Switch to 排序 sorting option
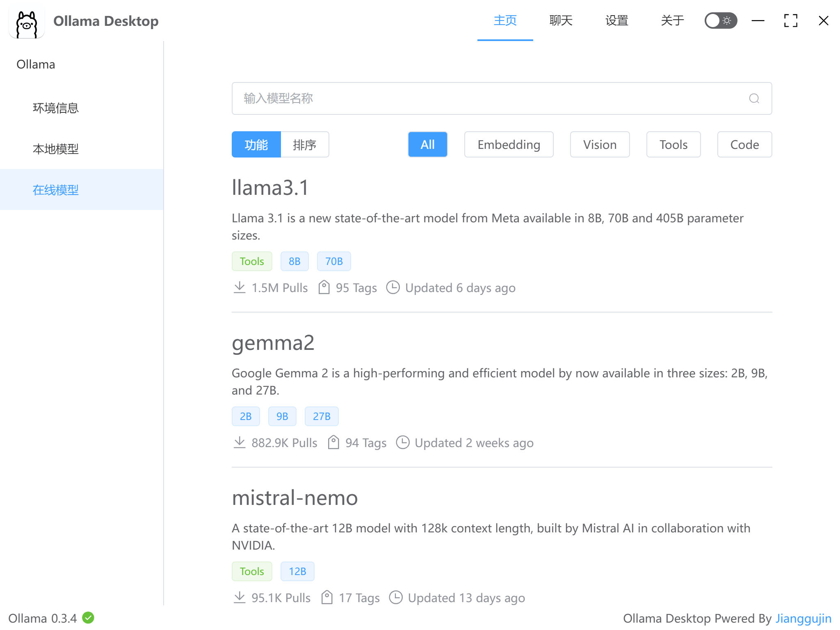This screenshot has height=630, width=840. [x=305, y=144]
